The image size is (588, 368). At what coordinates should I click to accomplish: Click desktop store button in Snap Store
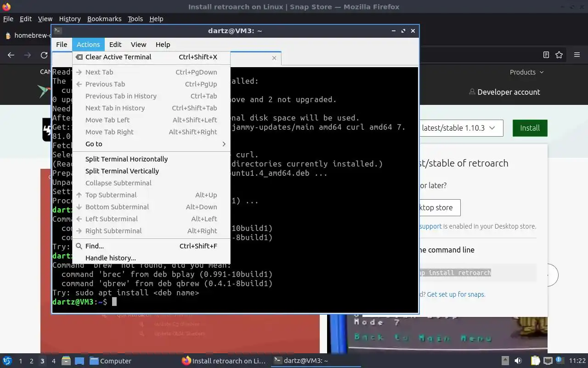(439, 207)
